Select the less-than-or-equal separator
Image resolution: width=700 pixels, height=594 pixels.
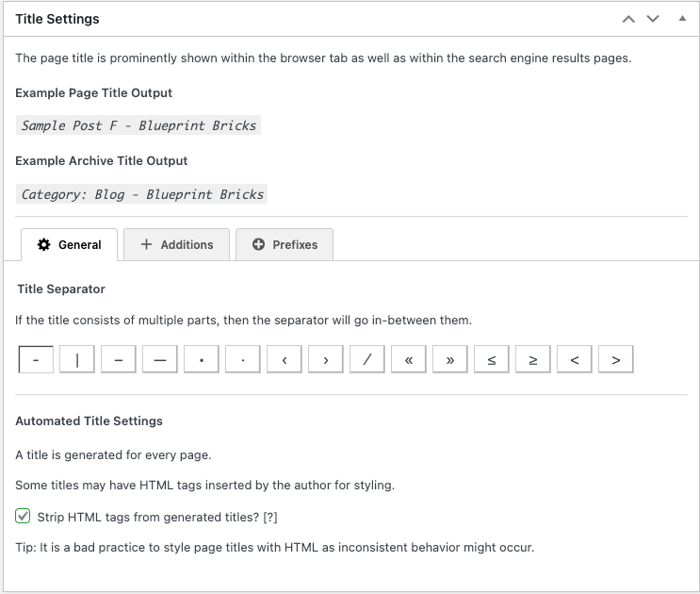coord(492,359)
